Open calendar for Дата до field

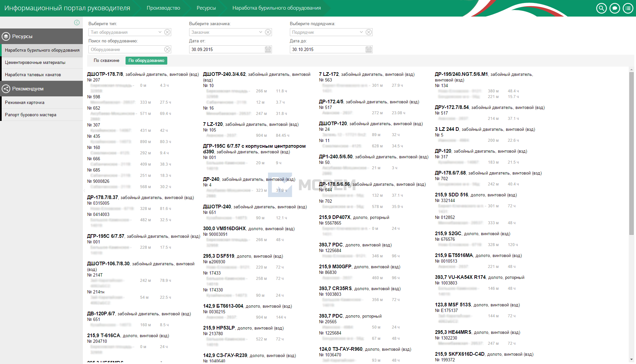pos(369,49)
